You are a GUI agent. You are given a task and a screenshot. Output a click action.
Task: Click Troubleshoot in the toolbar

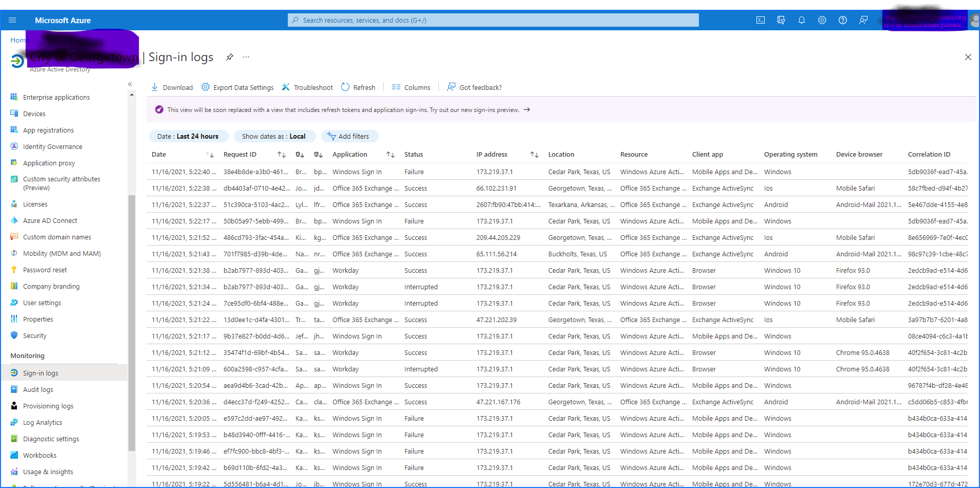[x=307, y=87]
